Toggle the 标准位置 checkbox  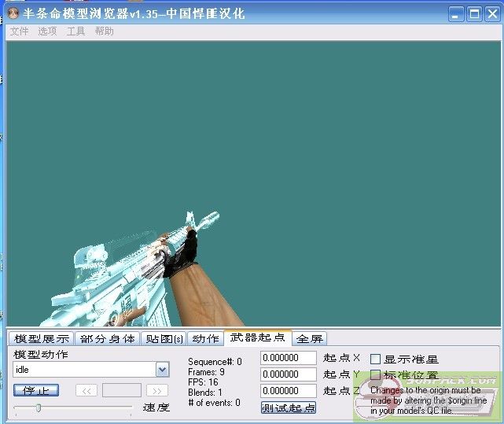(376, 375)
